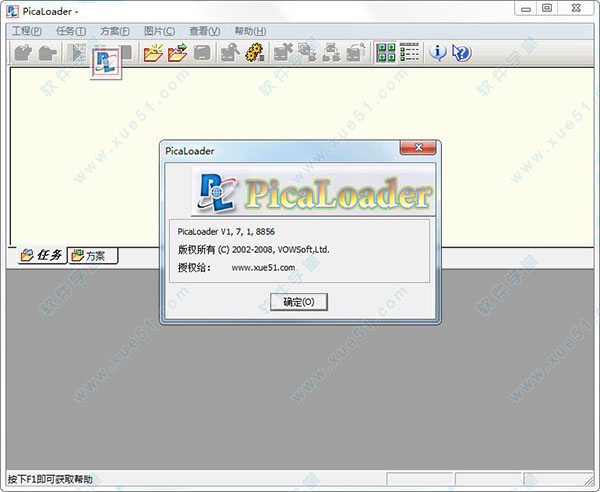Click the new project sparkle folder icon
Screen dimensions: 600x492
153,53
